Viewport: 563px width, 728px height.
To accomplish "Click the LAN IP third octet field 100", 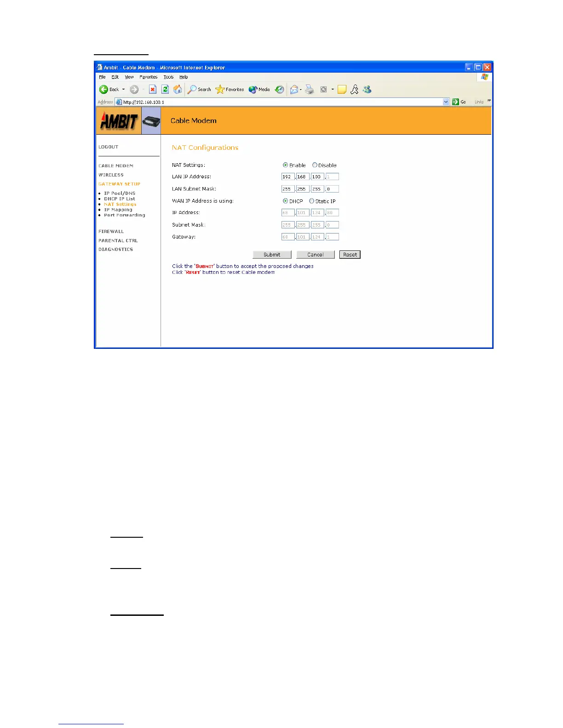I will (317, 176).
